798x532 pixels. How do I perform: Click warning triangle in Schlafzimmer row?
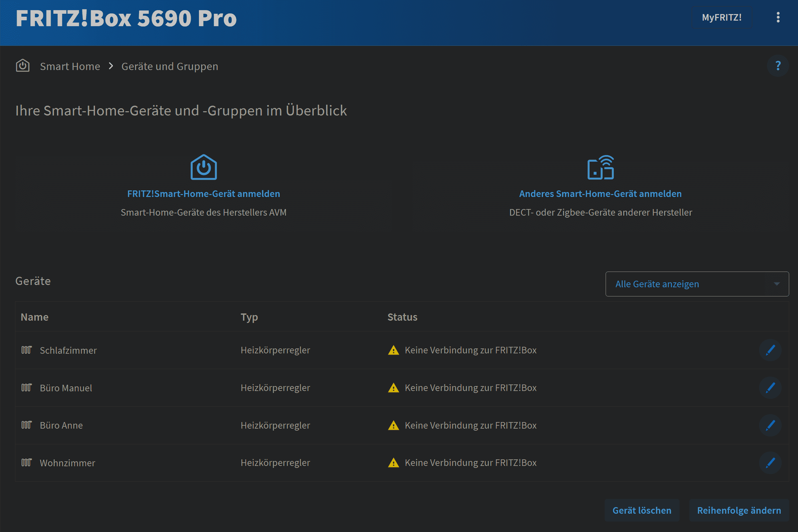[394, 350]
